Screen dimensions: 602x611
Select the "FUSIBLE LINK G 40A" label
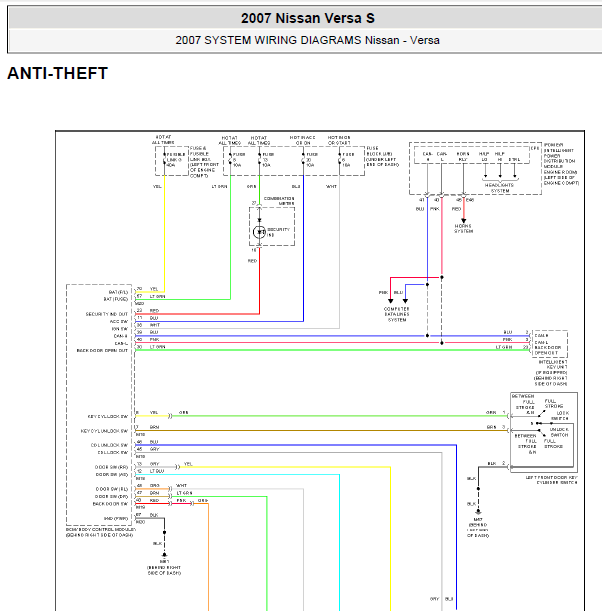pos(176,160)
